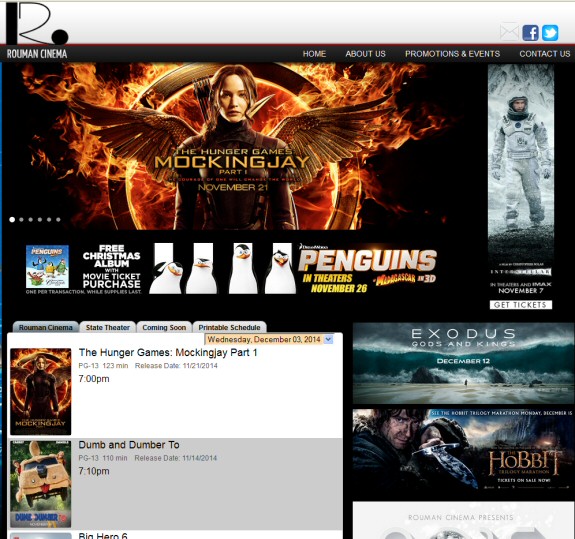Viewport: 575px width, 539px height.
Task: Open the email envelope icon
Action: pos(509,33)
